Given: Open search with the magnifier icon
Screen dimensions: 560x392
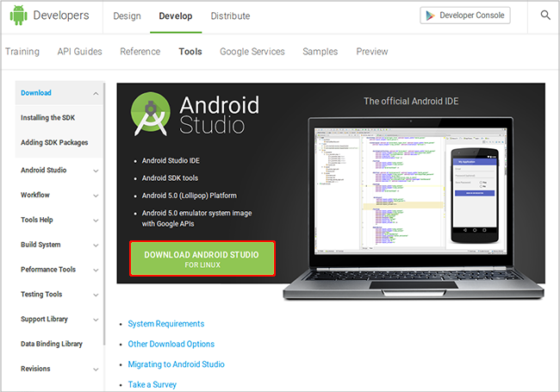Looking at the screenshot, I should (545, 15).
